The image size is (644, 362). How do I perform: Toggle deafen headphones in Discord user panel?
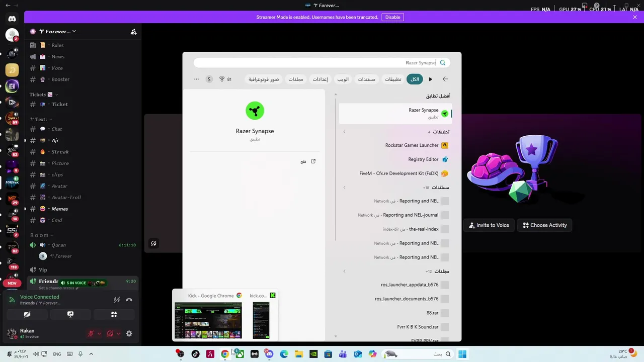pyautogui.click(x=110, y=333)
